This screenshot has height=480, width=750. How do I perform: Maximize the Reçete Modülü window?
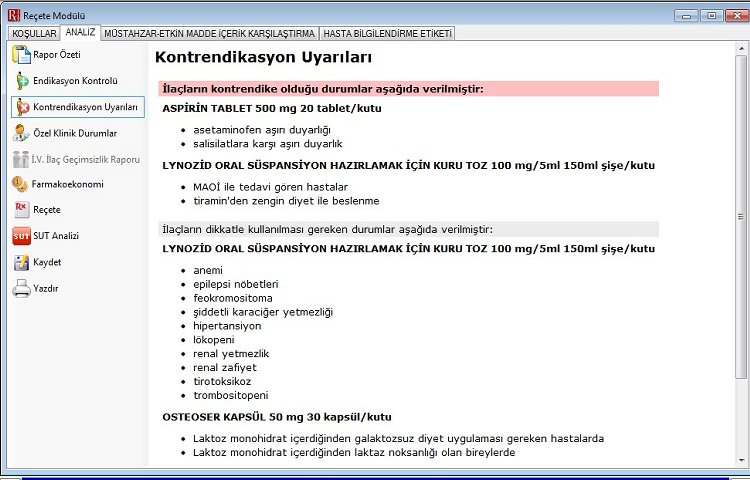pyautogui.click(x=711, y=16)
